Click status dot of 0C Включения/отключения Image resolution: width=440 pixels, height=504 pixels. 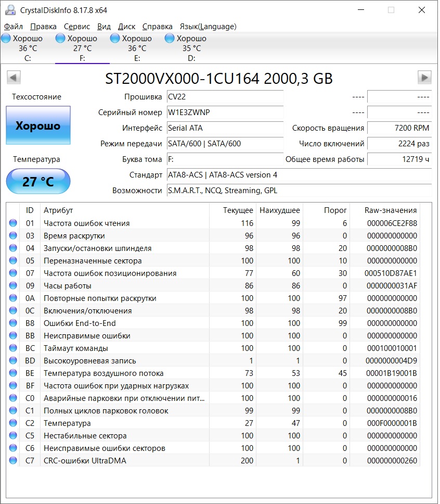(x=13, y=310)
